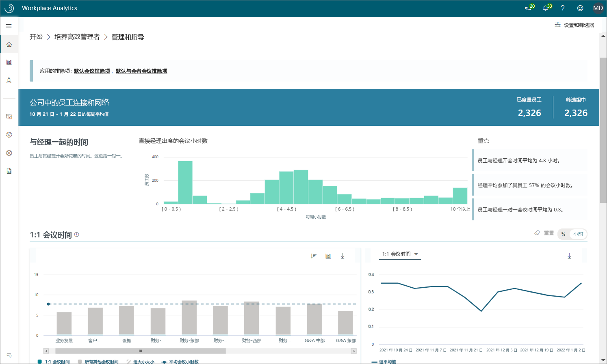Switch chart type via bar chart icon
Viewport: 607px width, 364px height.
(328, 256)
